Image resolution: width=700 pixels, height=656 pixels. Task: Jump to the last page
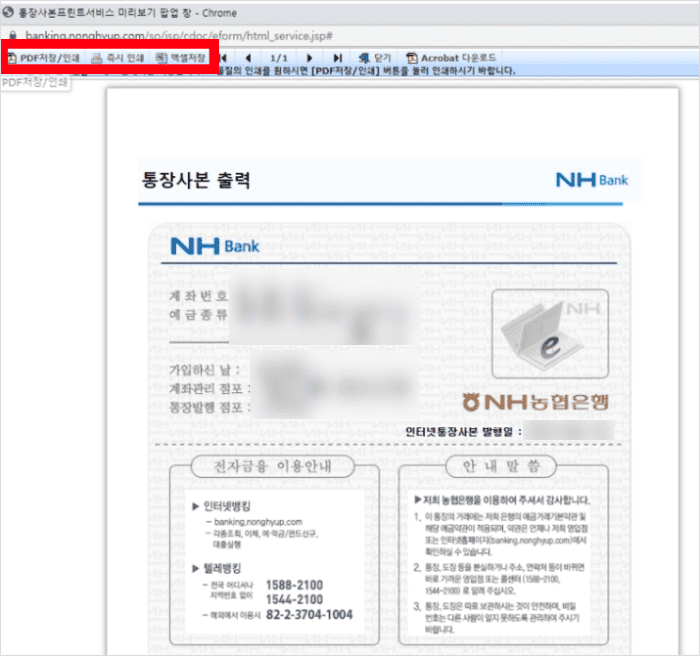point(338,58)
